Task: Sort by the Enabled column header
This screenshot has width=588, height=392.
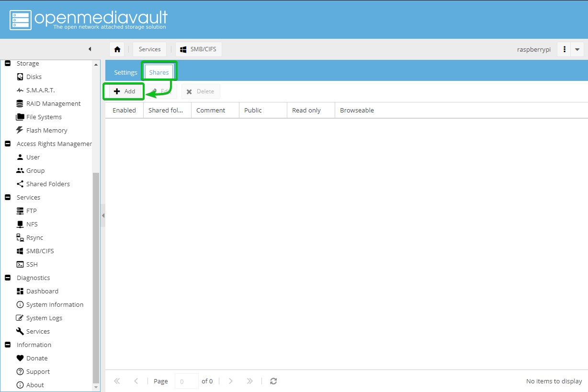Action: click(x=124, y=110)
